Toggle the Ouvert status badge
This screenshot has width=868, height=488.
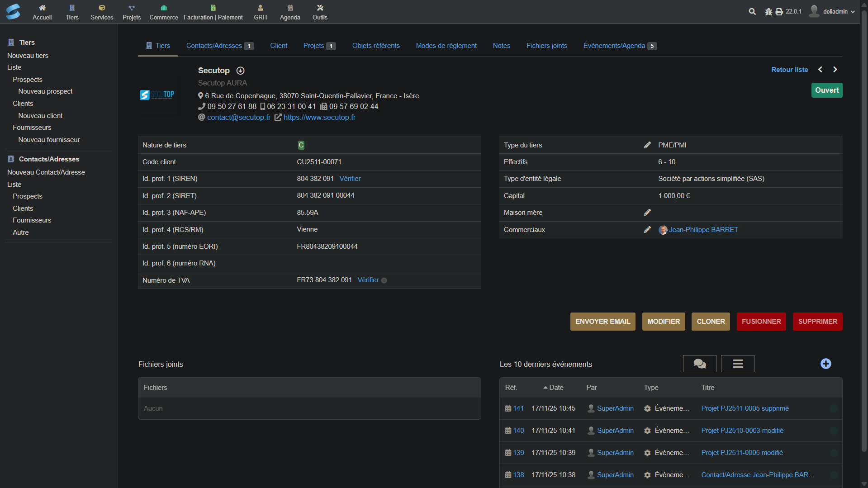point(826,90)
